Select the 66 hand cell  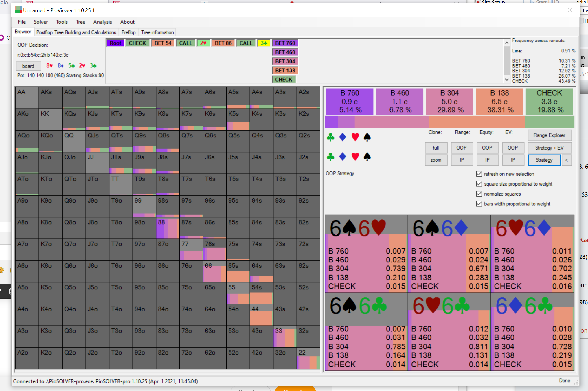pyautogui.click(x=215, y=271)
